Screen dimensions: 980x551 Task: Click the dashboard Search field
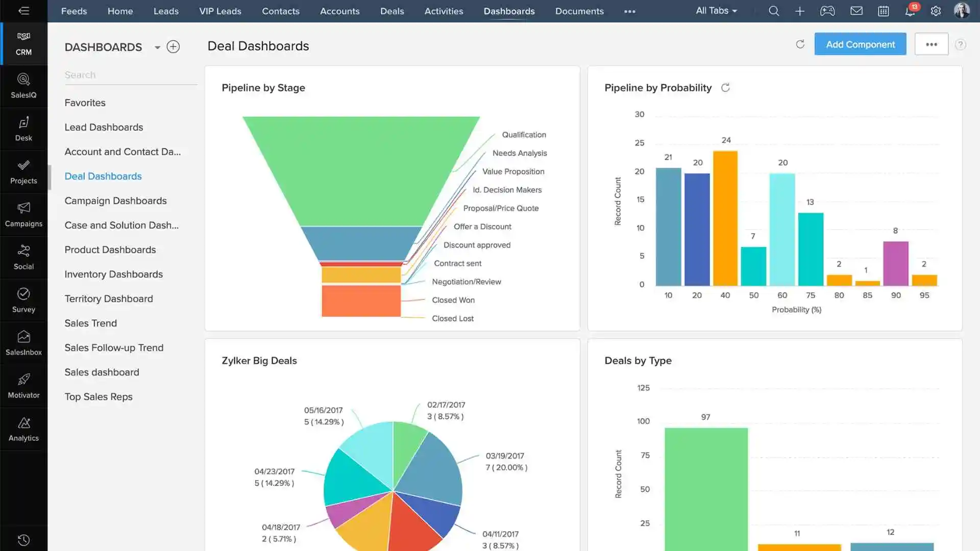(130, 75)
